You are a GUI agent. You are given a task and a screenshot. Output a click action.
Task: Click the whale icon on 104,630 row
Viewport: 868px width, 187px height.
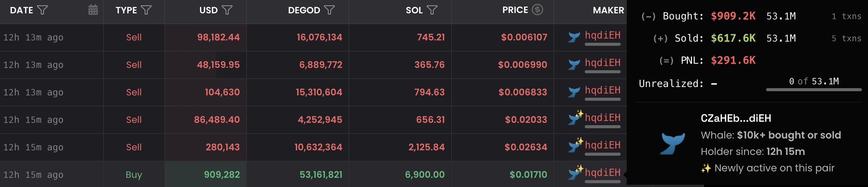(x=574, y=92)
